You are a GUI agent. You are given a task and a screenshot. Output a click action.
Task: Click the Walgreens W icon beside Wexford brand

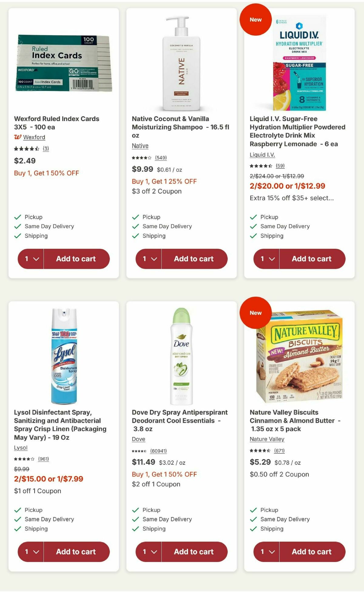pyautogui.click(x=18, y=137)
